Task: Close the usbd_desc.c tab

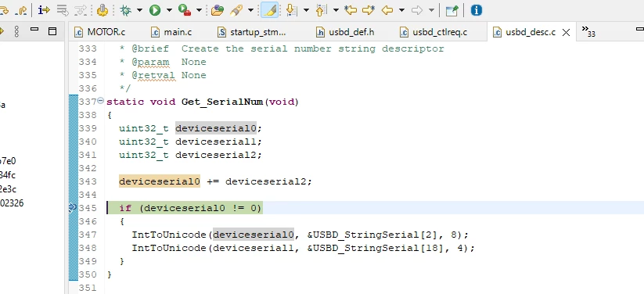Action: click(x=566, y=32)
